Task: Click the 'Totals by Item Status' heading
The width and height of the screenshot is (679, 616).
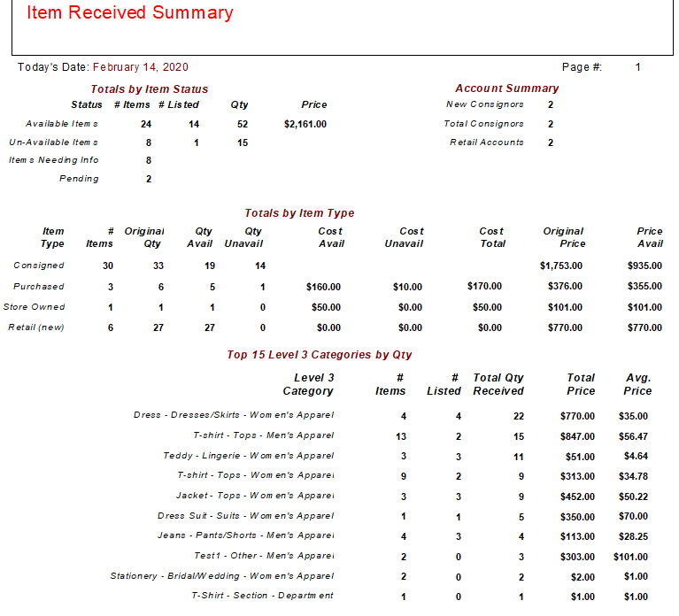Action: point(149,89)
